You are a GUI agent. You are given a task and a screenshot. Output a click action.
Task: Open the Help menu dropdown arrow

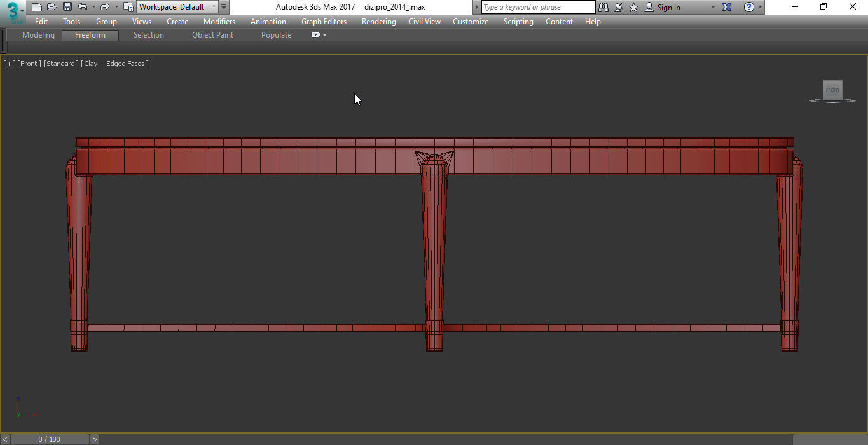[760, 8]
